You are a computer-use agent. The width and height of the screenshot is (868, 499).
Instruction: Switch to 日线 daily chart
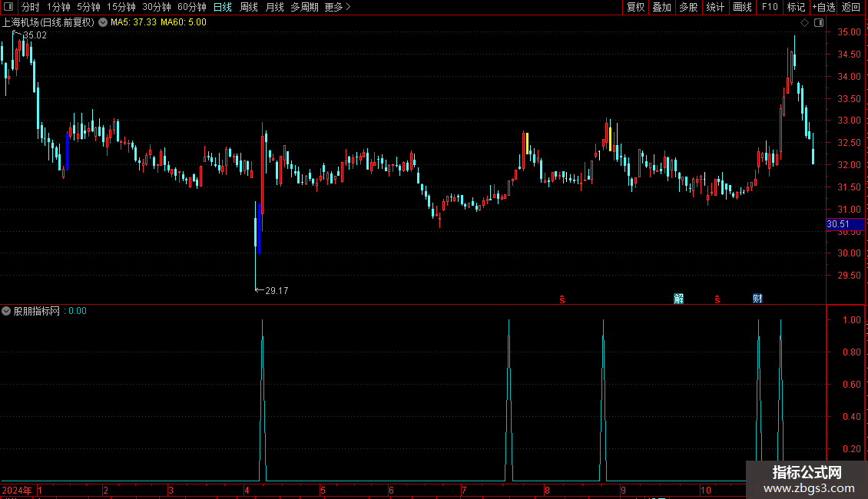tap(223, 7)
